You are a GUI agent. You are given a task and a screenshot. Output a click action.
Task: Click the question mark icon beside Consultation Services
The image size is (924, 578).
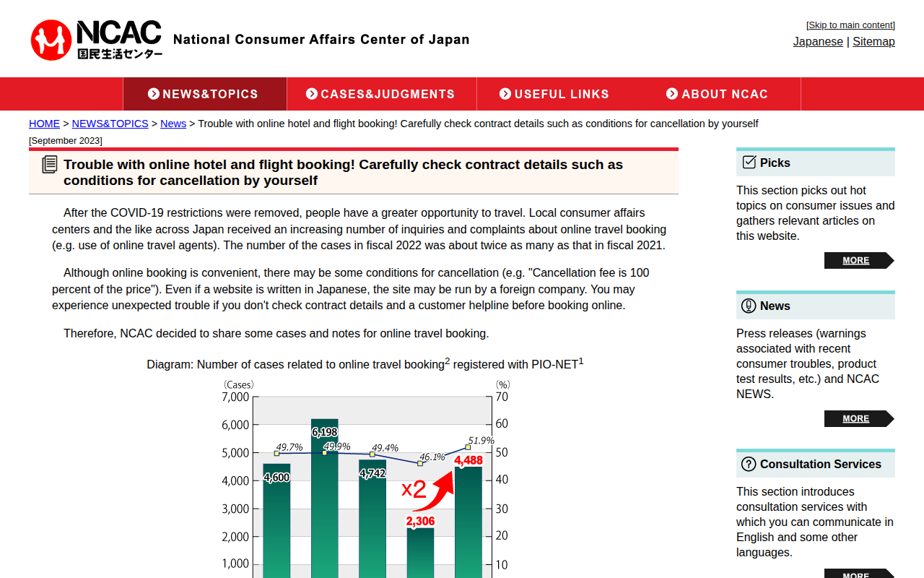749,464
